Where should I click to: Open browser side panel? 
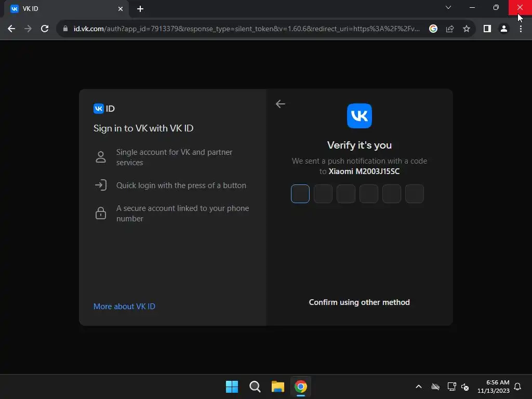pyautogui.click(x=487, y=29)
